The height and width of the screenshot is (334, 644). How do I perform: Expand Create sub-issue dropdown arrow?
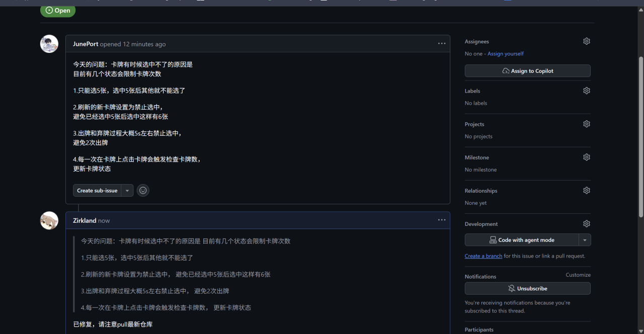pos(127,191)
